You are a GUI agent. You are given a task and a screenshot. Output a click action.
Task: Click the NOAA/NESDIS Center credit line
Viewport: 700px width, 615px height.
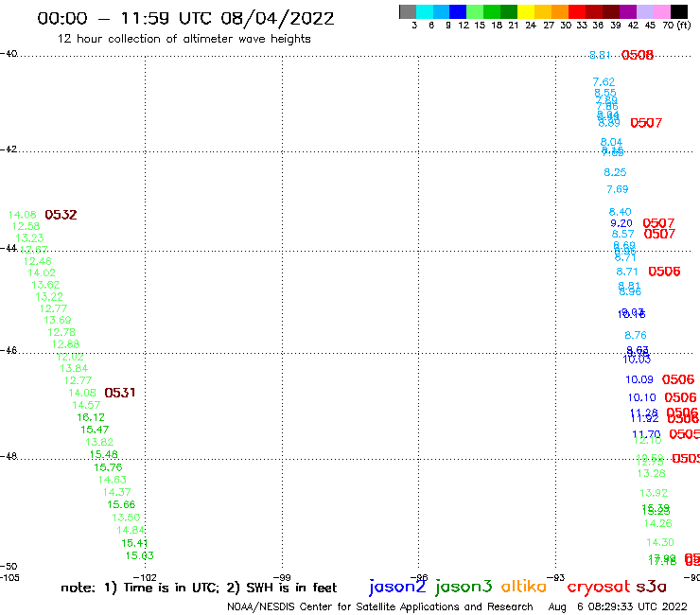click(380, 606)
